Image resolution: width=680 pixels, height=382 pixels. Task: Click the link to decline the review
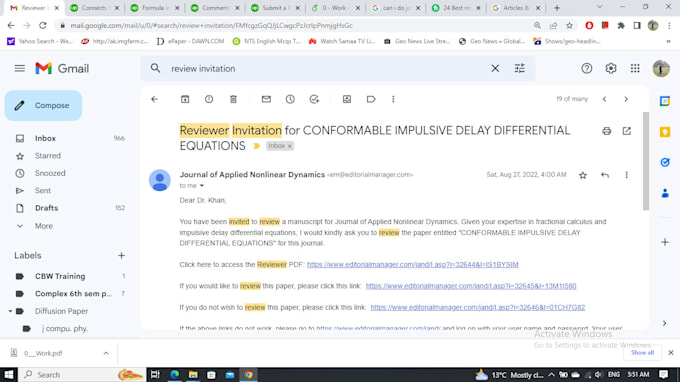(x=477, y=307)
